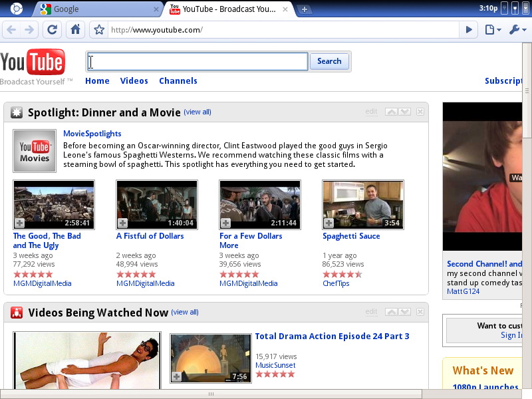
Task: Click the browser reload button
Action: tap(53, 30)
